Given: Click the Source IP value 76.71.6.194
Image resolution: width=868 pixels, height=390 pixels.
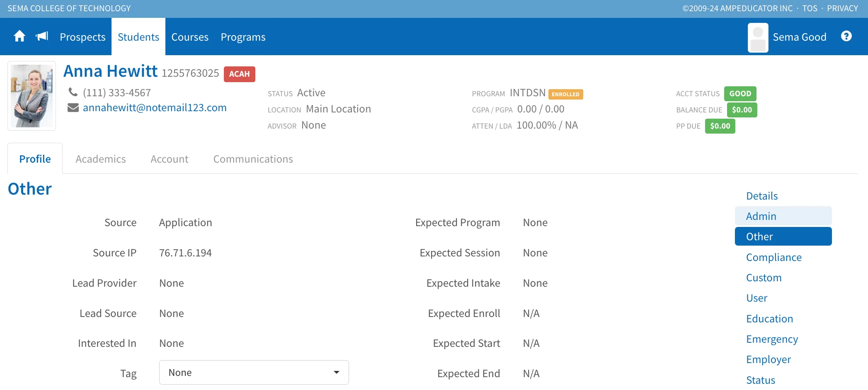Looking at the screenshot, I should [x=185, y=253].
